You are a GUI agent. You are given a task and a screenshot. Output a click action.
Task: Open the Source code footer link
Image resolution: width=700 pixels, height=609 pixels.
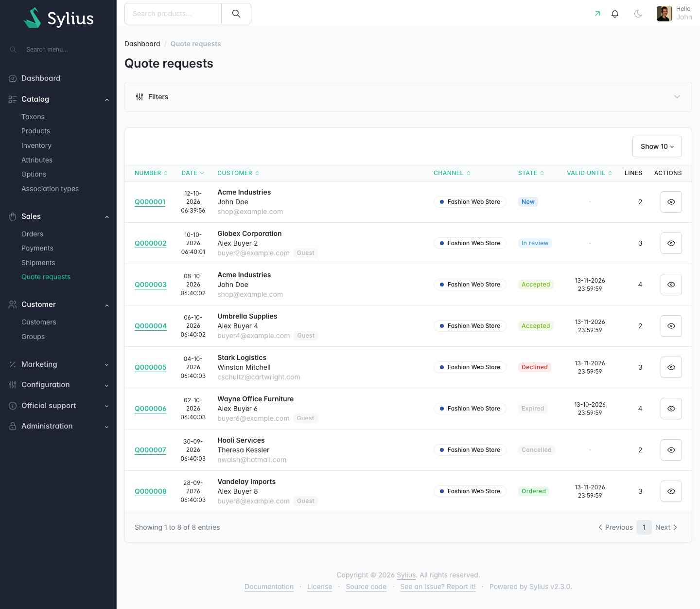tap(366, 587)
